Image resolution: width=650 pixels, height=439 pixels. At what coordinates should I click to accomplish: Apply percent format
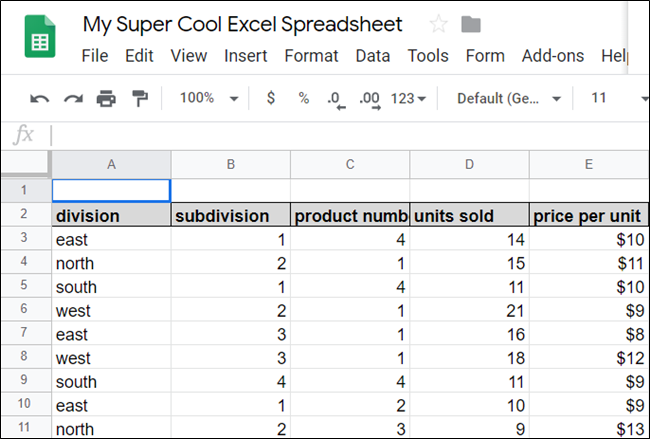click(303, 98)
